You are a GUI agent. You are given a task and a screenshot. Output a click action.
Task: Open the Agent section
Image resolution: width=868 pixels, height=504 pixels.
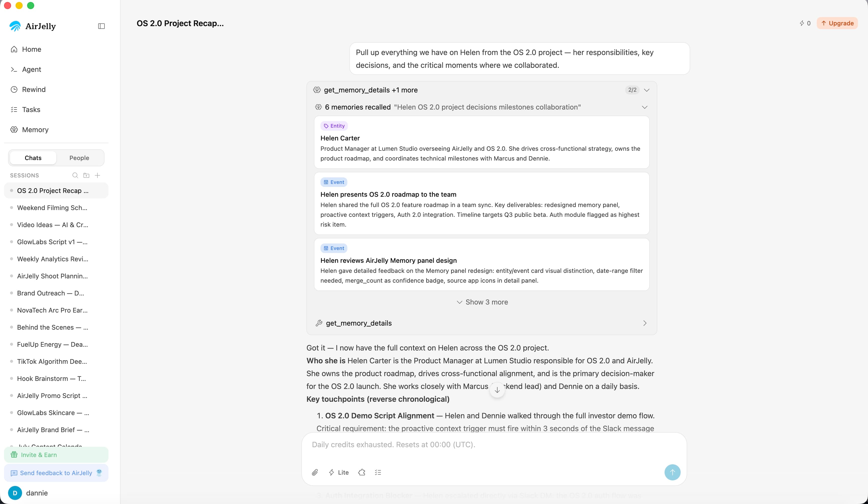coord(56,69)
